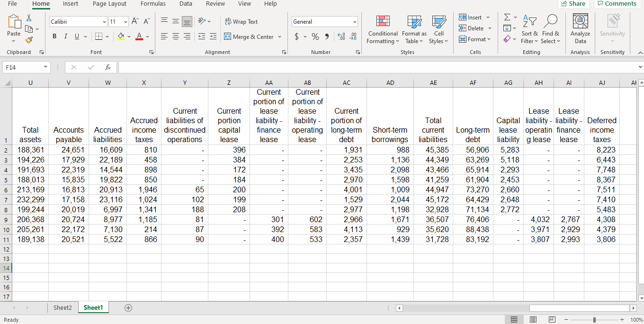Click the Comma Style icon
The height and width of the screenshot is (324, 644).
(x=329, y=36)
